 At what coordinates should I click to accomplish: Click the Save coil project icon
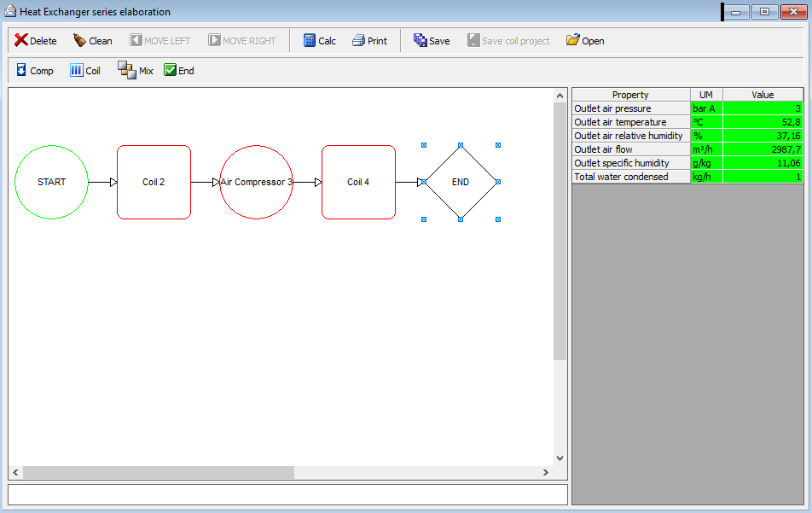click(x=473, y=40)
